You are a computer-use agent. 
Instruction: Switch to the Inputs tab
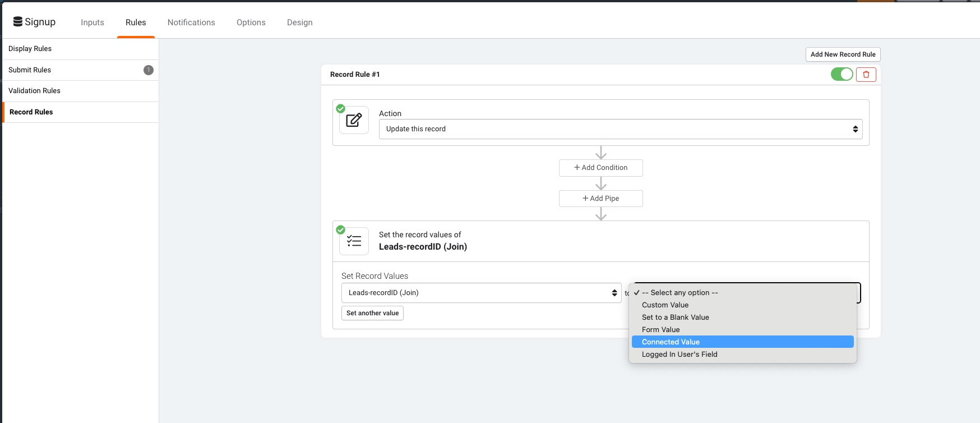[x=93, y=22]
